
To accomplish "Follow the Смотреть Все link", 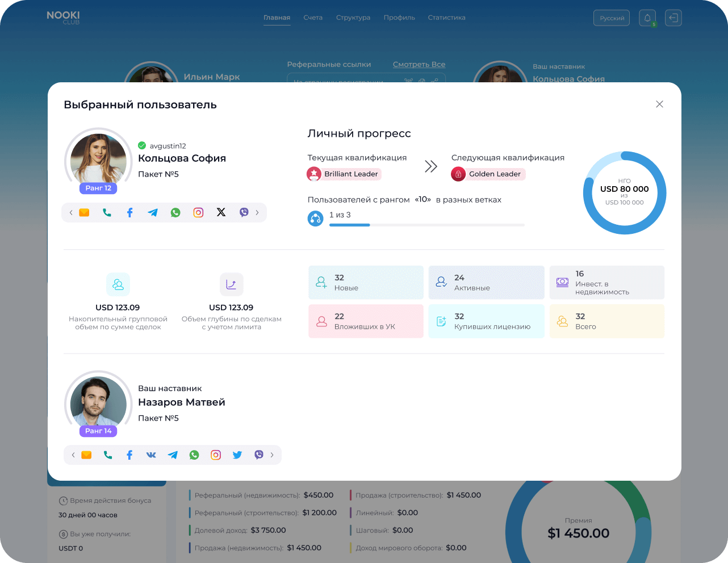I will tap(419, 65).
